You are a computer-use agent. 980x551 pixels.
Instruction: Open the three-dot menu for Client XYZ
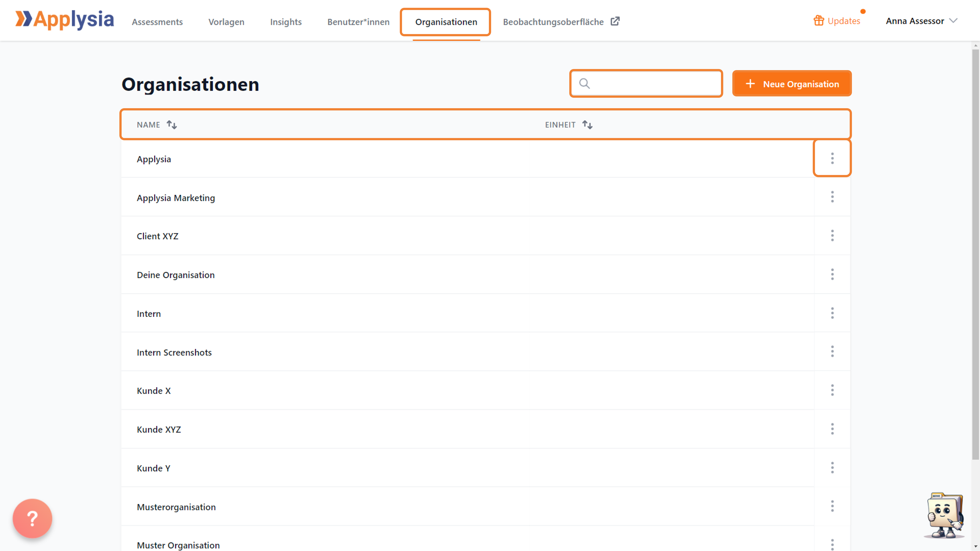(832, 236)
